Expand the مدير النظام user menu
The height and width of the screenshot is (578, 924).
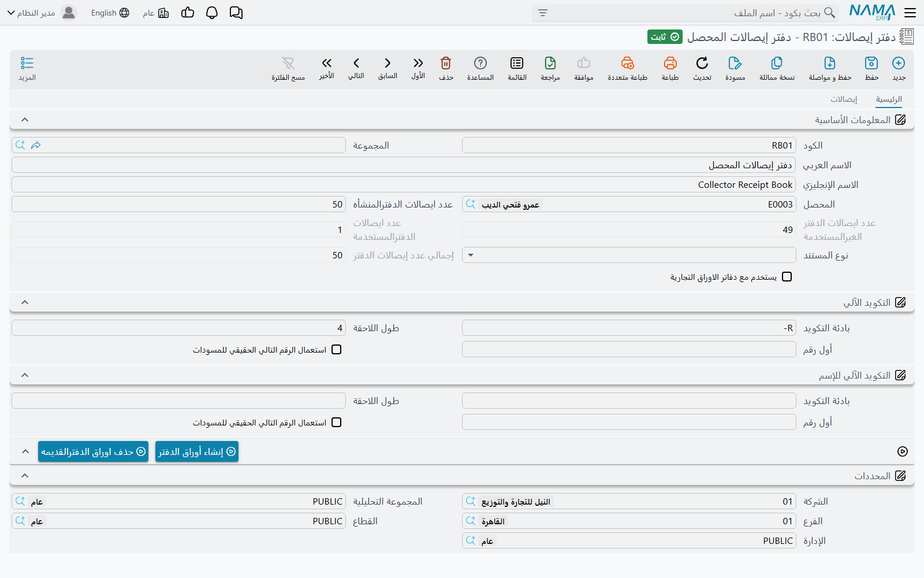[x=41, y=13]
